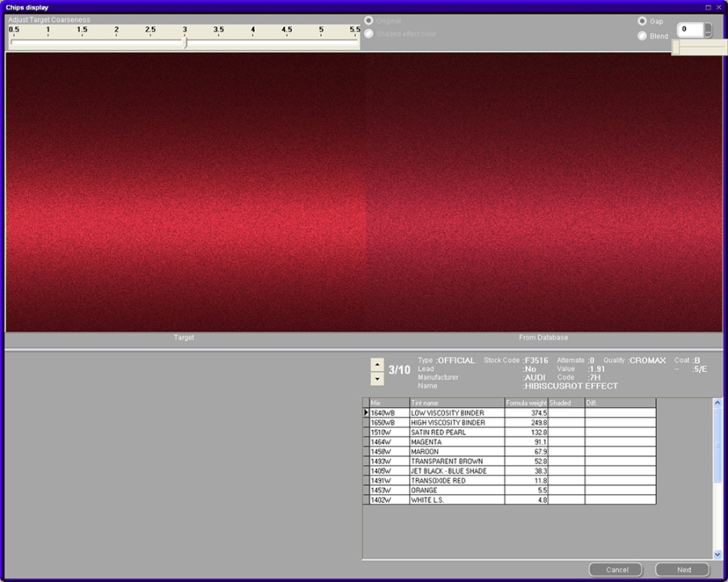Viewport: 728px width, 582px height.
Task: Click the Cancel button
Action: point(616,570)
